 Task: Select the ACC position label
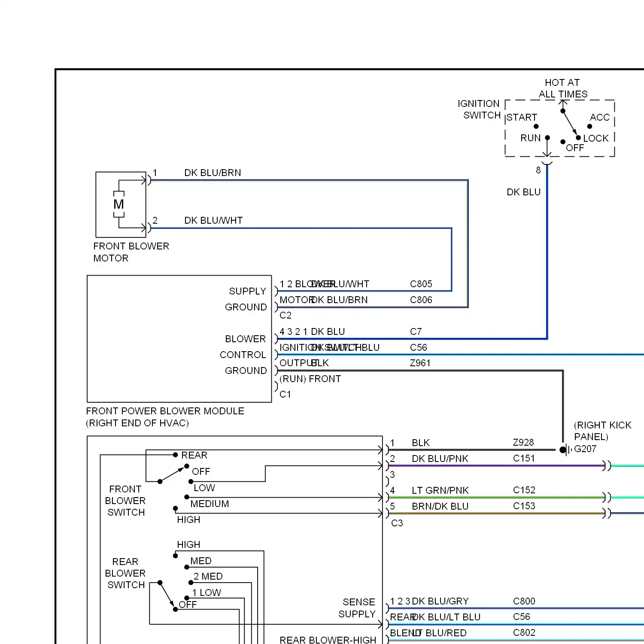pos(600,117)
